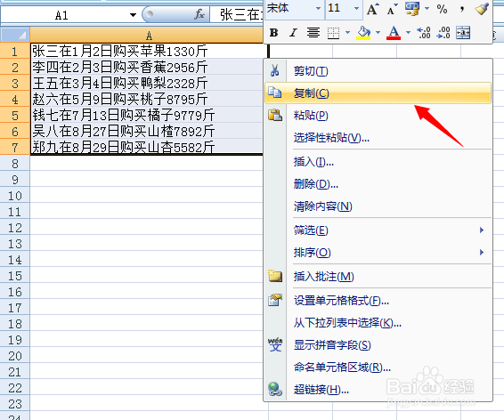Expand accounting format dropdown arrow
Viewport: 504px width, 420px height.
[x=427, y=9]
